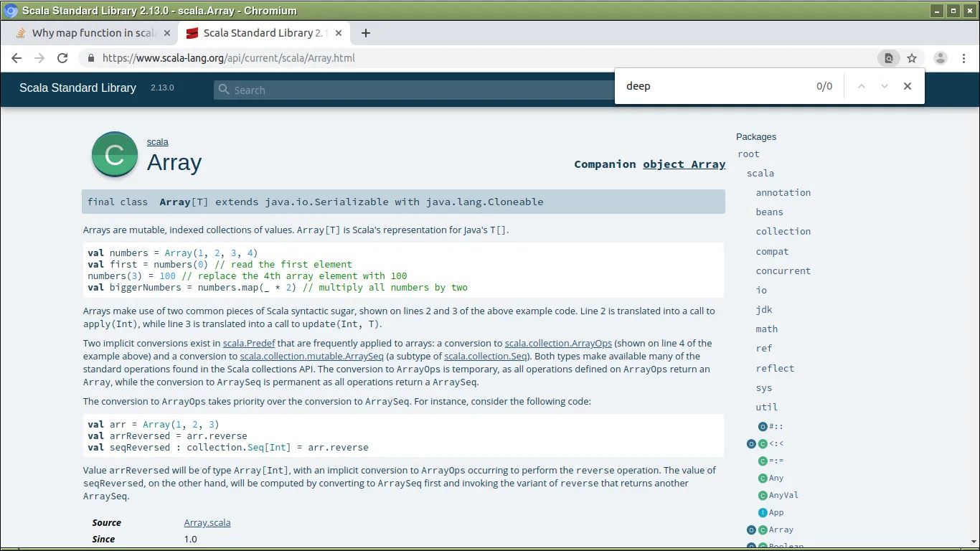Open the math package

coord(767,329)
